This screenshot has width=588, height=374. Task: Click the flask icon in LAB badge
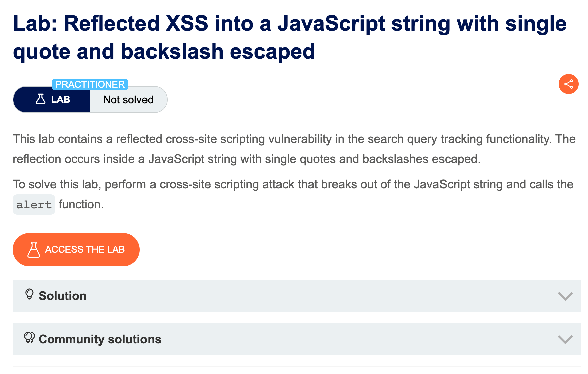click(x=41, y=99)
